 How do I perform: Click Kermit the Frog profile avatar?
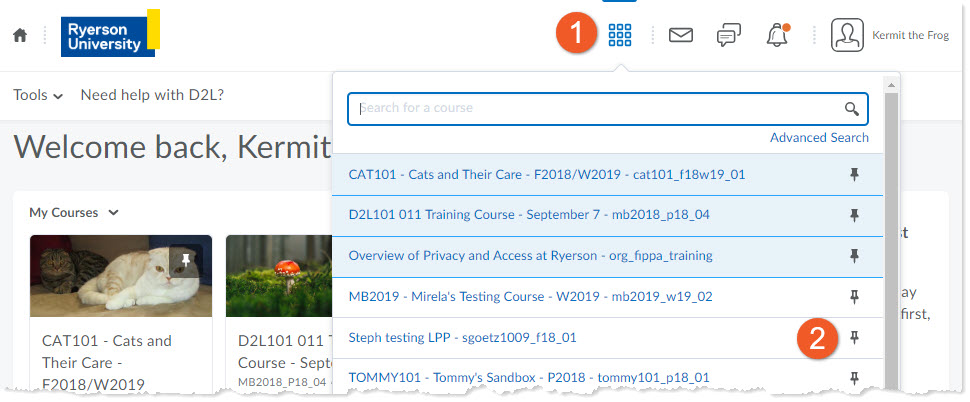point(847,36)
